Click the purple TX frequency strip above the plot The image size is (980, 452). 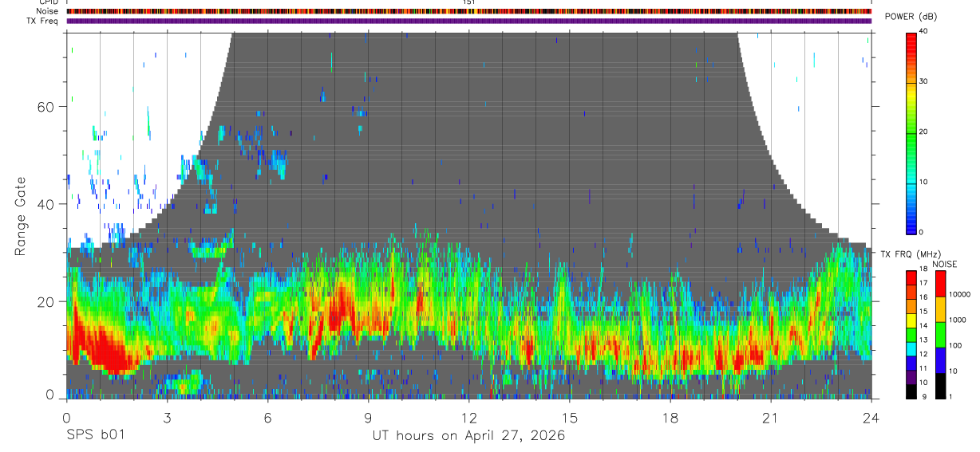point(468,21)
